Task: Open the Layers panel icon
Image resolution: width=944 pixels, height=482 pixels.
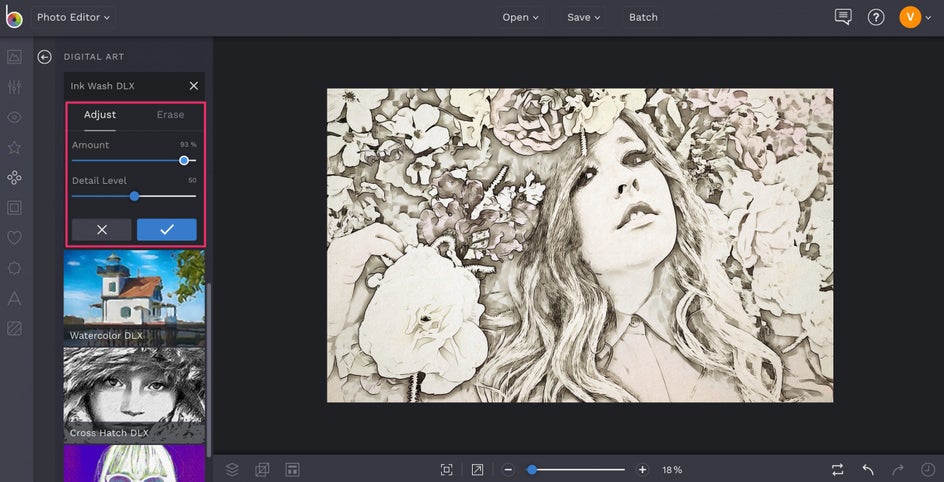Action: pos(232,469)
